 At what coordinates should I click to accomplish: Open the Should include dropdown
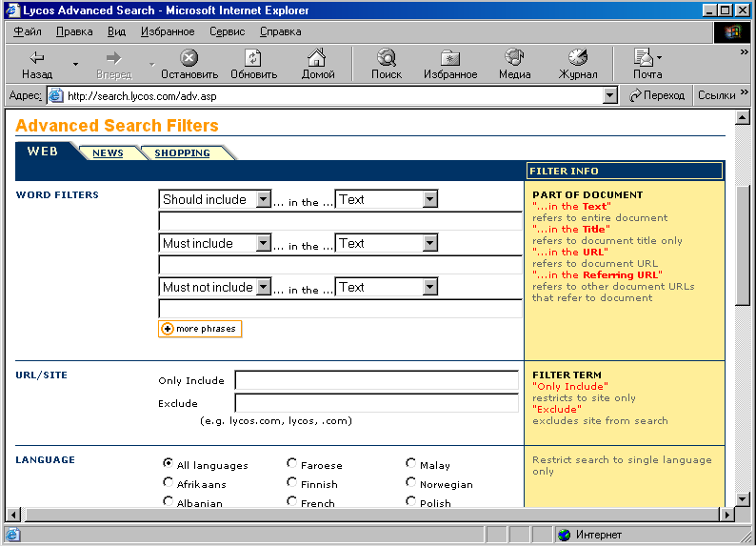point(263,199)
